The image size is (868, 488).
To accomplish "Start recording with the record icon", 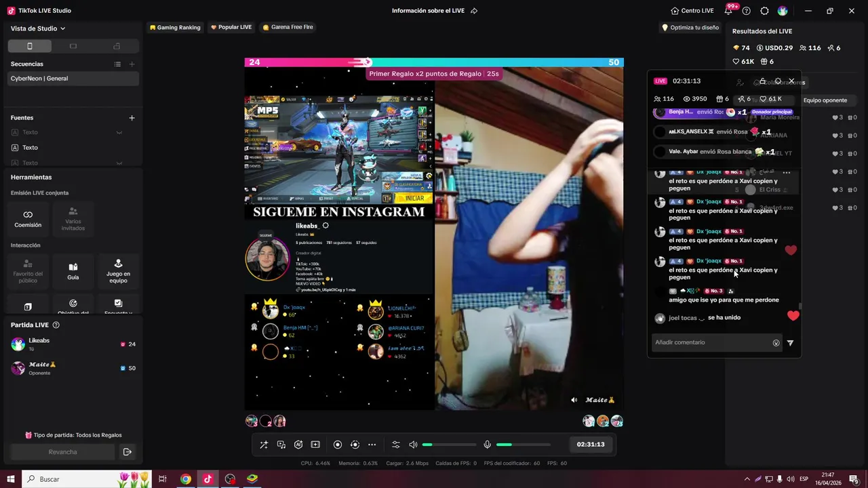I will tap(338, 445).
